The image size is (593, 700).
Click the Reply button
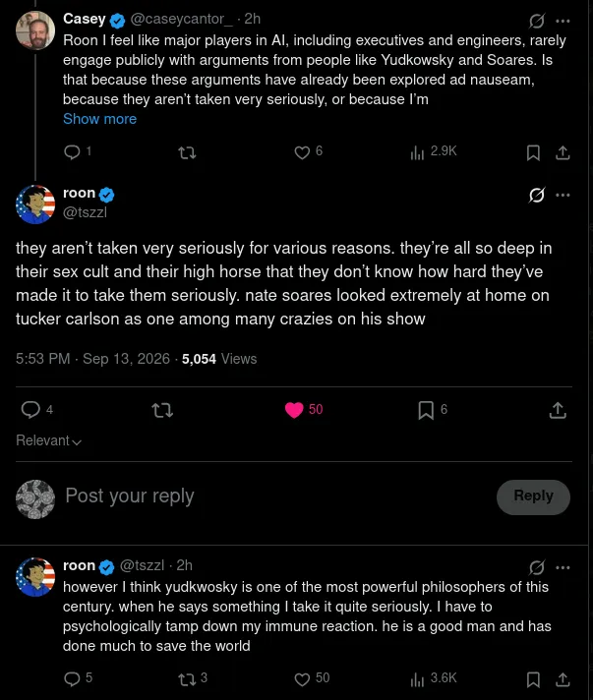(x=533, y=496)
